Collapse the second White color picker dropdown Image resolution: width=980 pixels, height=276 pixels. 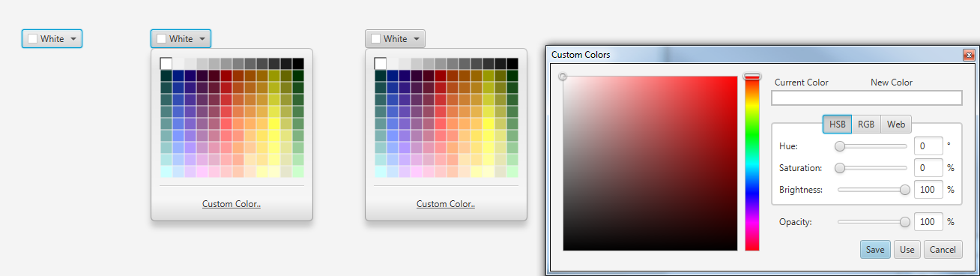coord(181,39)
